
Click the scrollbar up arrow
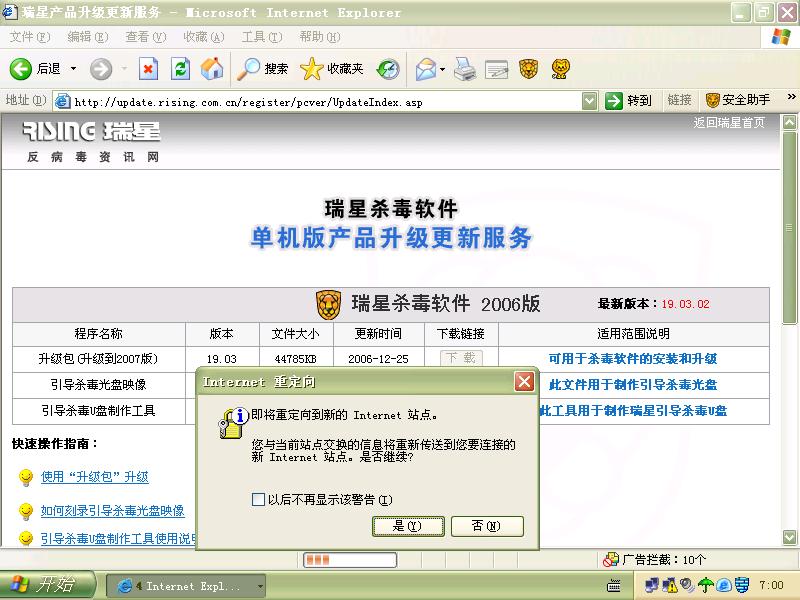click(789, 122)
